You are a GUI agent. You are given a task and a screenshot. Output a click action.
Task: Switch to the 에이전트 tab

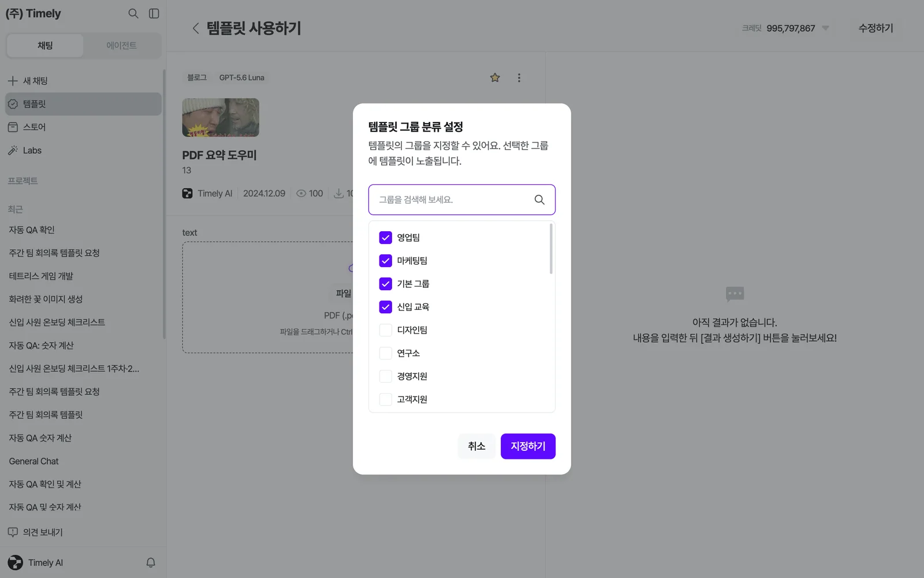pos(121,46)
